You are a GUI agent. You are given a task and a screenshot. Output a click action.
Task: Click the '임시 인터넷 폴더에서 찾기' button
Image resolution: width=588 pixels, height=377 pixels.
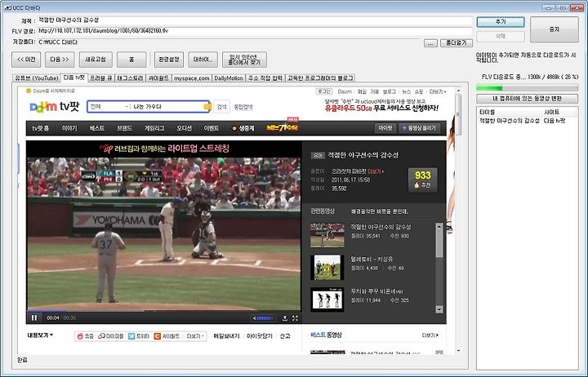(244, 60)
